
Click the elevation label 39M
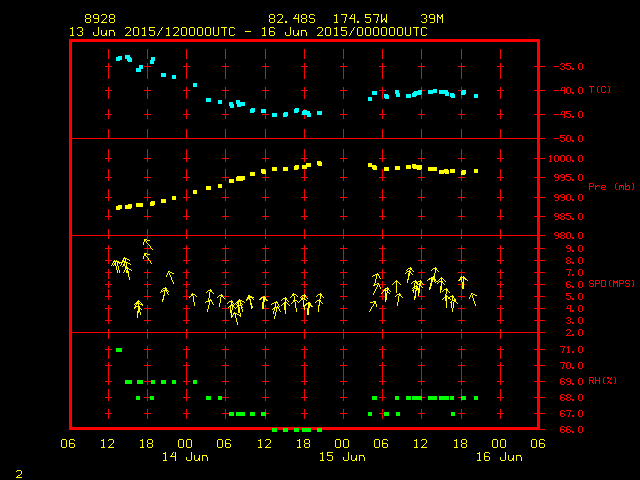[x=432, y=19]
